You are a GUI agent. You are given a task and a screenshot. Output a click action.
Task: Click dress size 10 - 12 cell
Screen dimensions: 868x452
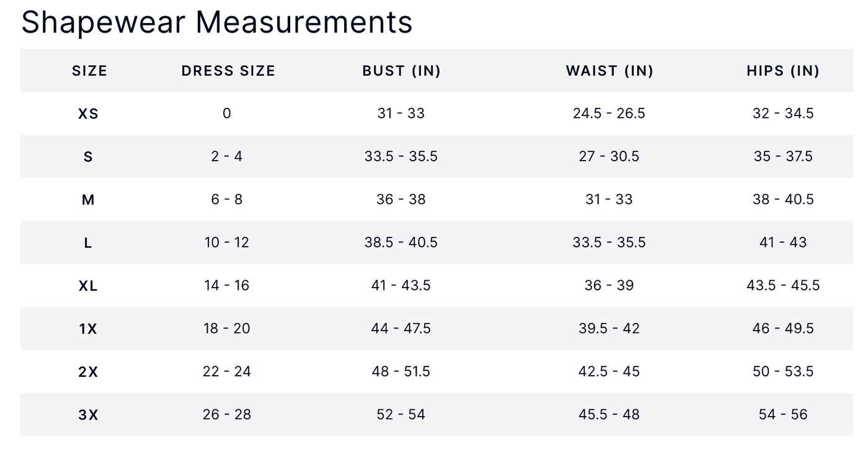click(227, 242)
